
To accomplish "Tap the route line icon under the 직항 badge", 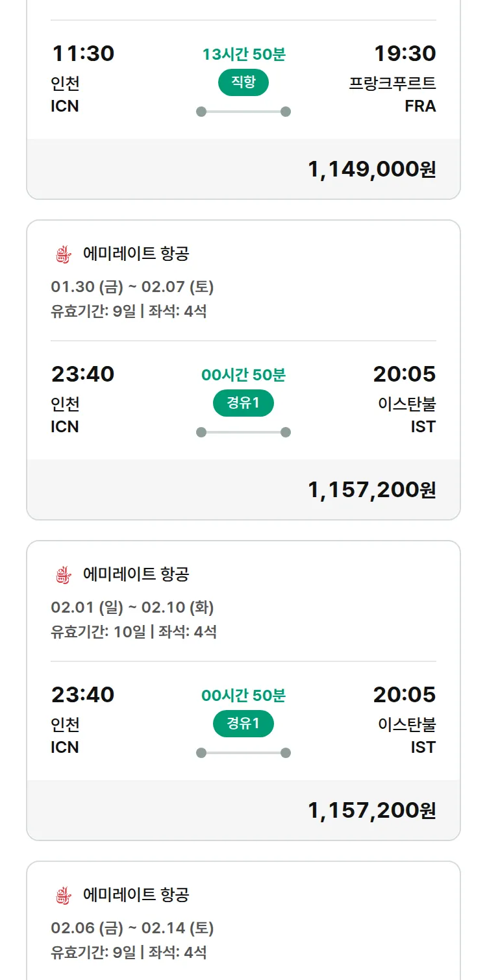I will pos(243,112).
